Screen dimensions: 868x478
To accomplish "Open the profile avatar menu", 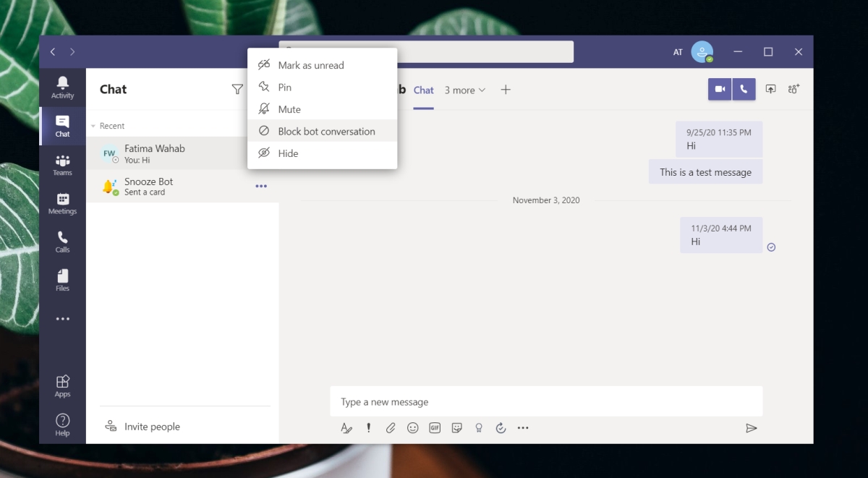I will coord(702,52).
